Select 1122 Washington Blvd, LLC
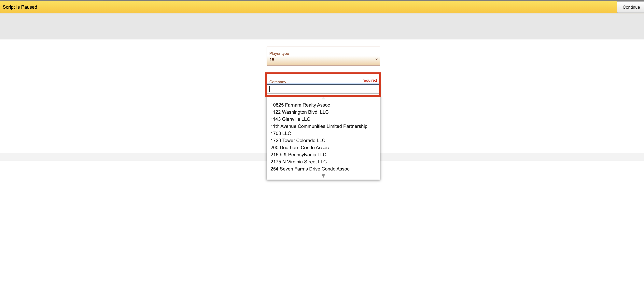The image size is (644, 281). point(299,112)
